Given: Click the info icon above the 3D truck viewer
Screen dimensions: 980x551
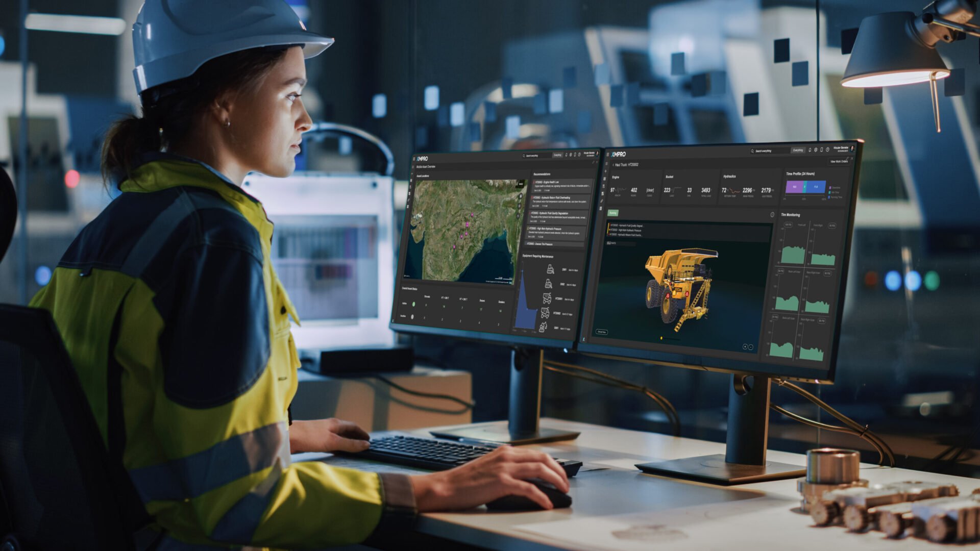Looking at the screenshot, I should tap(772, 215).
